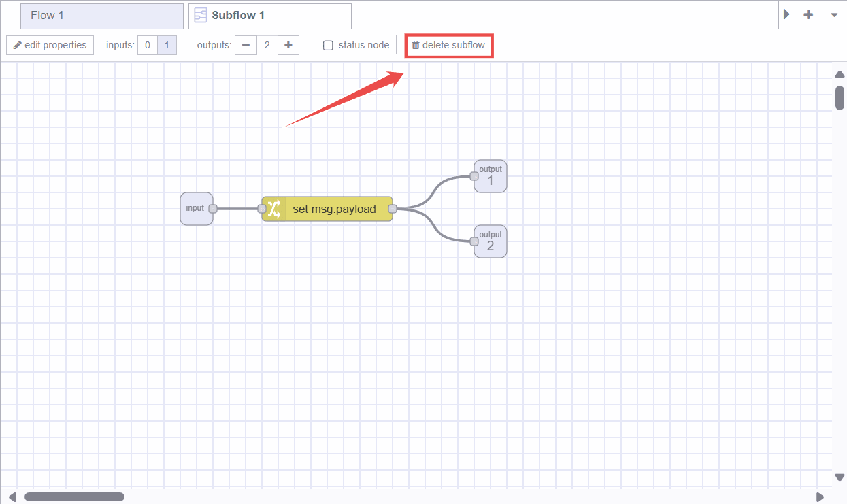Click the plus icon to add an output
This screenshot has width=847, height=504.
tap(288, 45)
